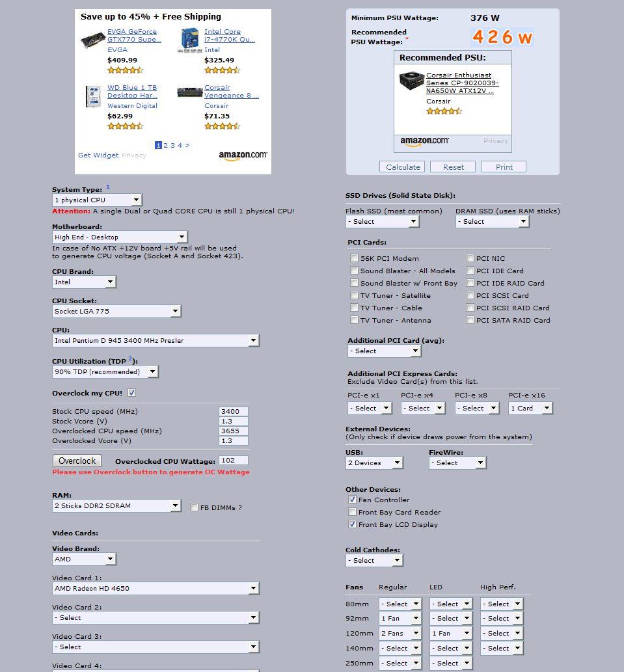Click the System Type footnote 1 link
This screenshot has height=672, width=624.
pyautogui.click(x=108, y=187)
